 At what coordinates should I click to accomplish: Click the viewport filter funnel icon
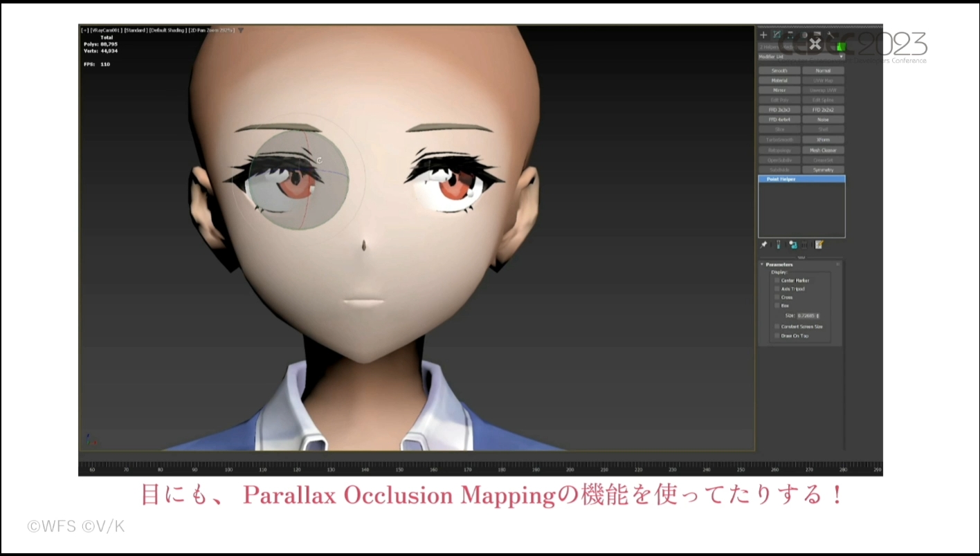pos(240,30)
